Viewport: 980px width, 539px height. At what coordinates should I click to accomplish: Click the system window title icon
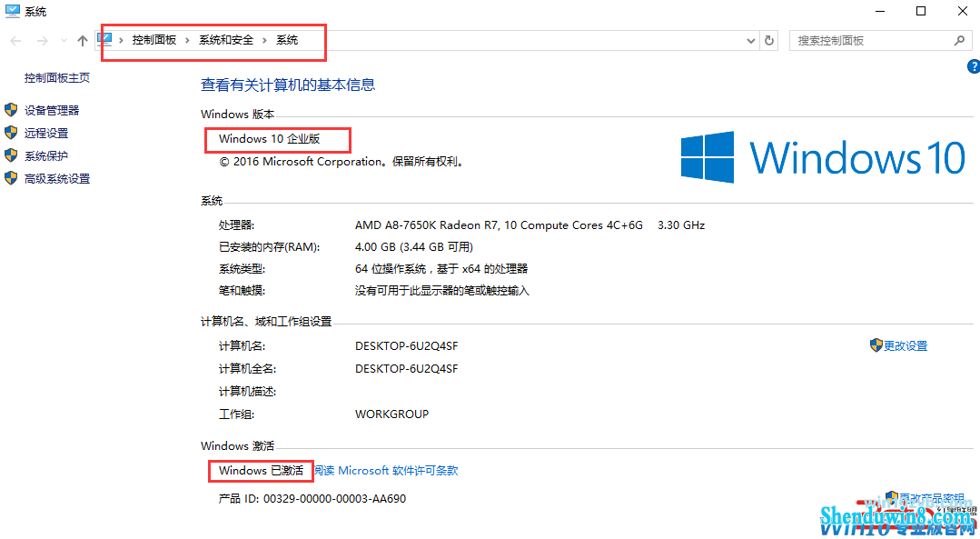tap(12, 11)
